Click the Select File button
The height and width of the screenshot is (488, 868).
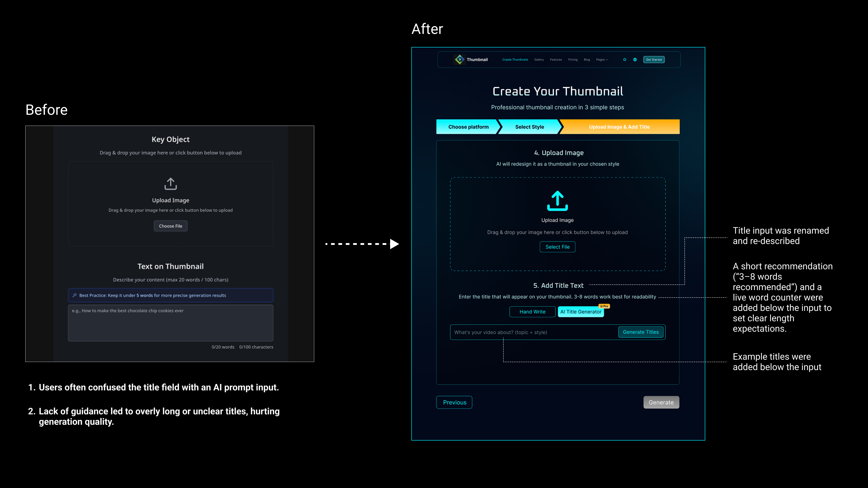coord(557,247)
